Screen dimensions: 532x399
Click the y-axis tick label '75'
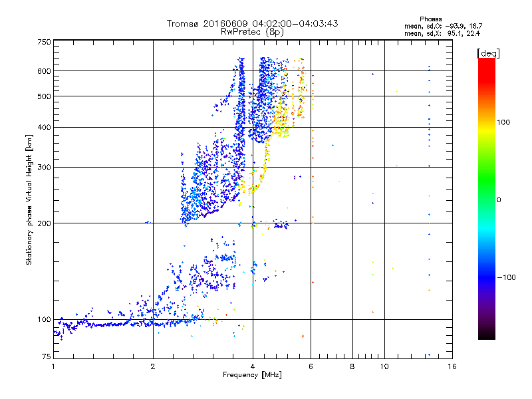pos(47,356)
